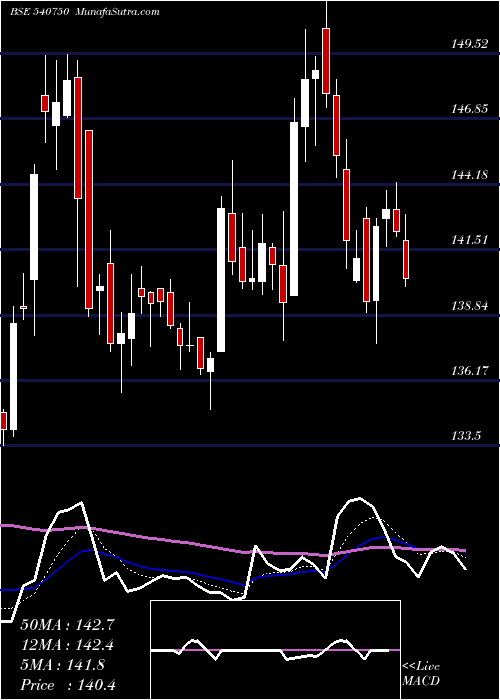This screenshot has width=500, height=700.
Task: Click the BSE 540750 symbol label
Action: (39, 12)
